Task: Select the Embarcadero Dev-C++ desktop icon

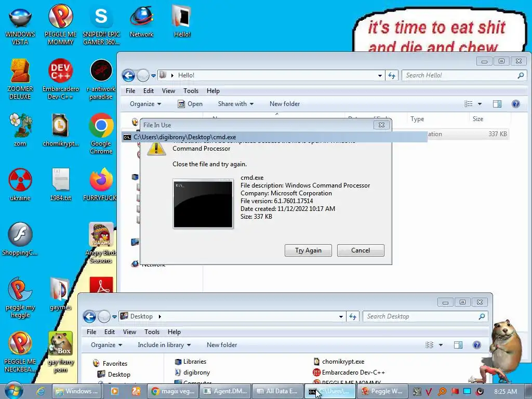Action: tap(60, 79)
